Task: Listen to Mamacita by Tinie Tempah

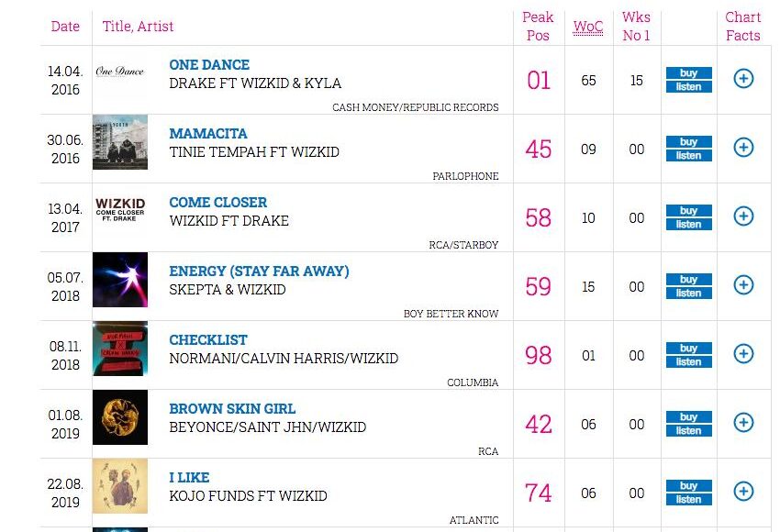Action: tap(688, 156)
